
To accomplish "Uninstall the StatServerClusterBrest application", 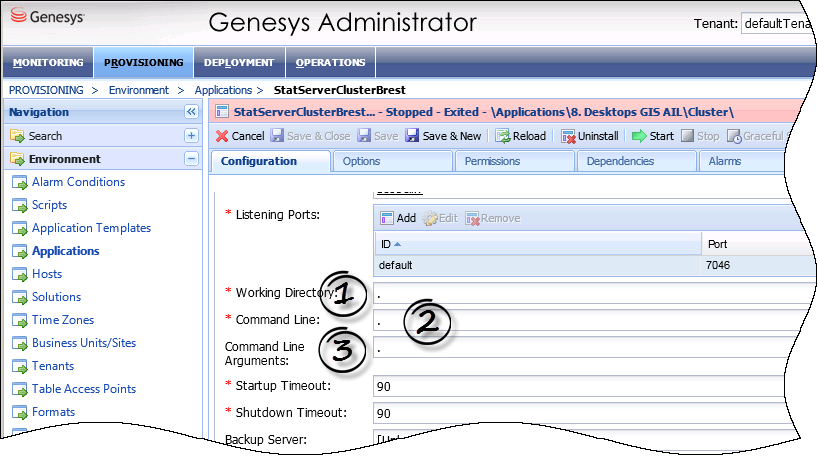I will [590, 136].
